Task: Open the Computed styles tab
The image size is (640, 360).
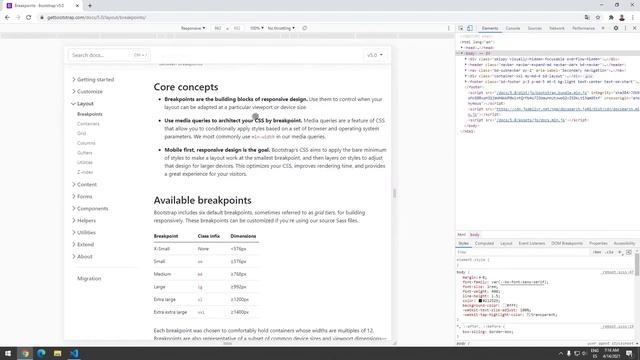Action: coord(484,243)
